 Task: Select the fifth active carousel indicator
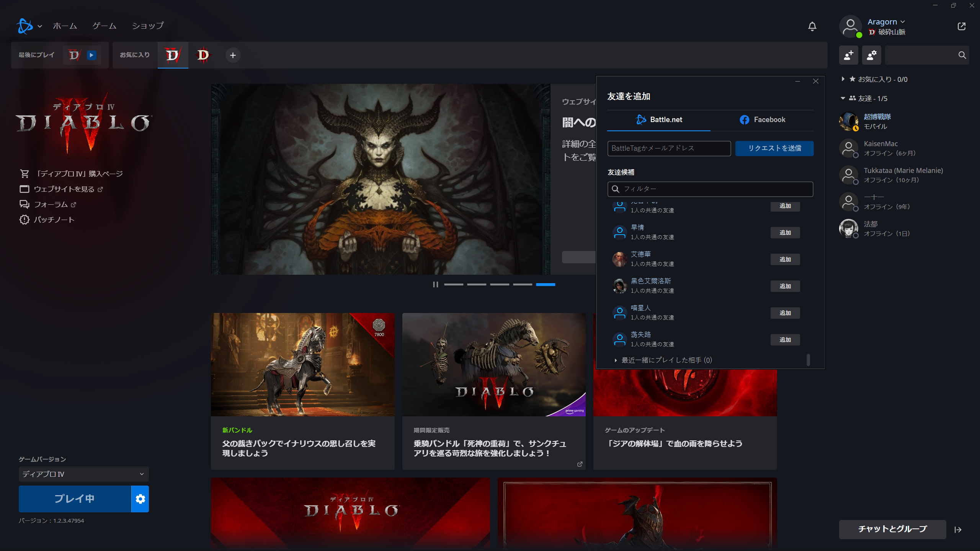click(546, 284)
